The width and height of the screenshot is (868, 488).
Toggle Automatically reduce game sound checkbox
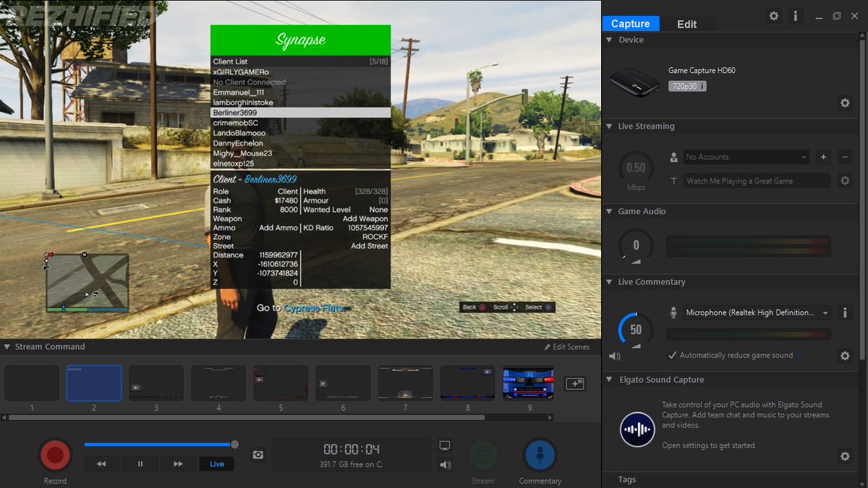(x=672, y=356)
